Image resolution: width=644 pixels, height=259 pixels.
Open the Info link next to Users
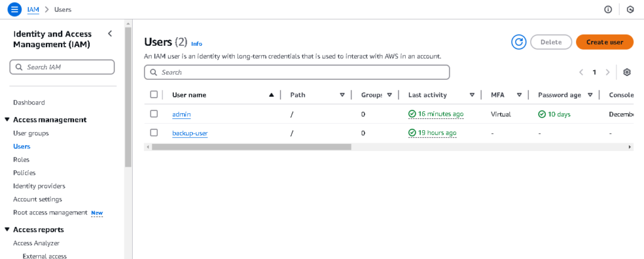(197, 44)
